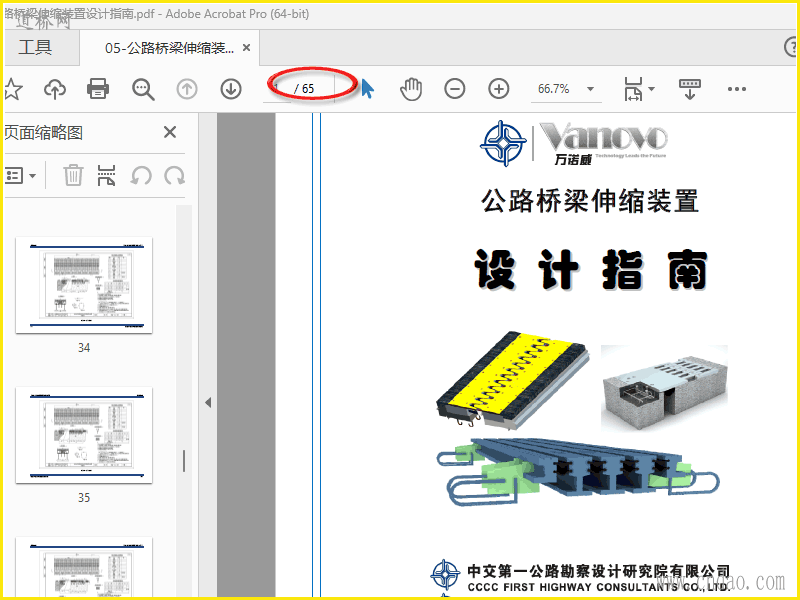Click page label 34
The width and height of the screenshot is (800, 600).
pyautogui.click(x=84, y=348)
